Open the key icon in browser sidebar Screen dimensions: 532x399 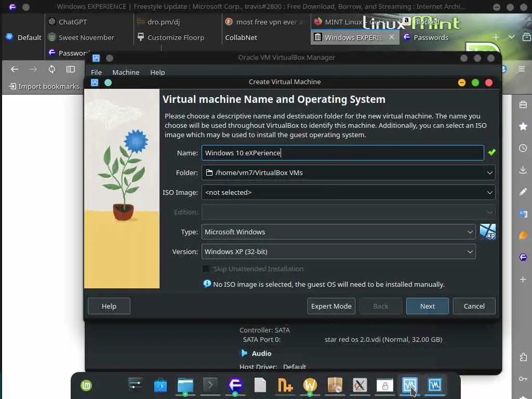tap(523, 379)
